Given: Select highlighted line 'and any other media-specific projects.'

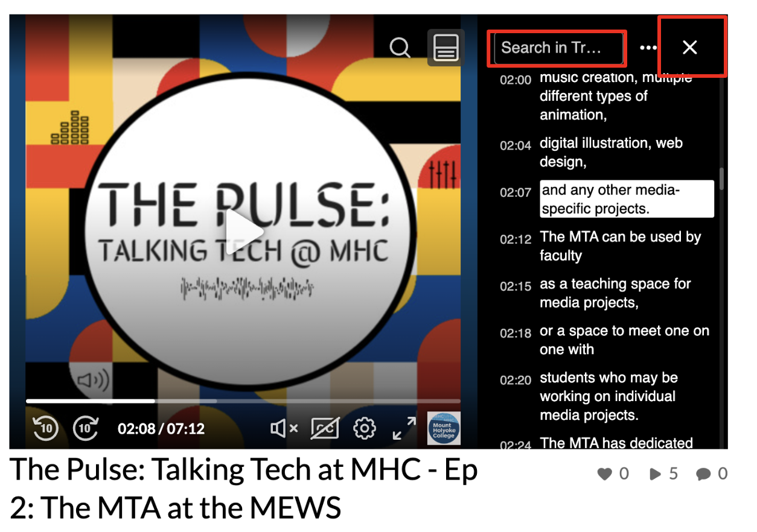Looking at the screenshot, I should [627, 199].
